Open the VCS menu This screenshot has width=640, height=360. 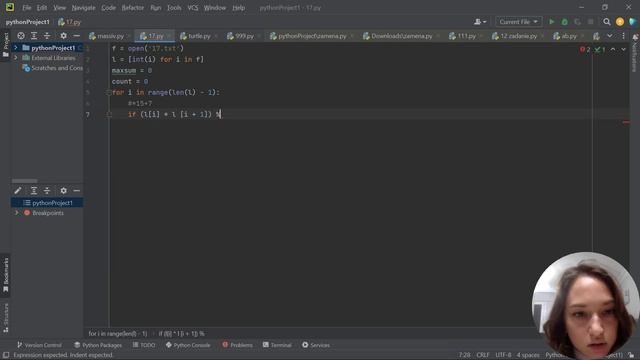[x=193, y=8]
